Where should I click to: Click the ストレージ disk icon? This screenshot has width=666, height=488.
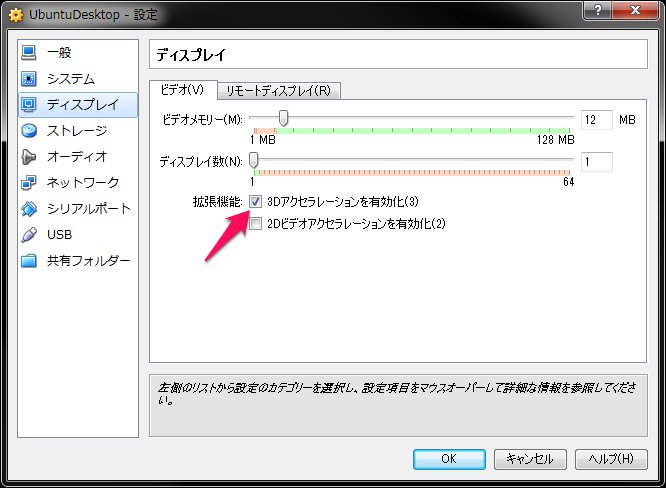[x=28, y=131]
